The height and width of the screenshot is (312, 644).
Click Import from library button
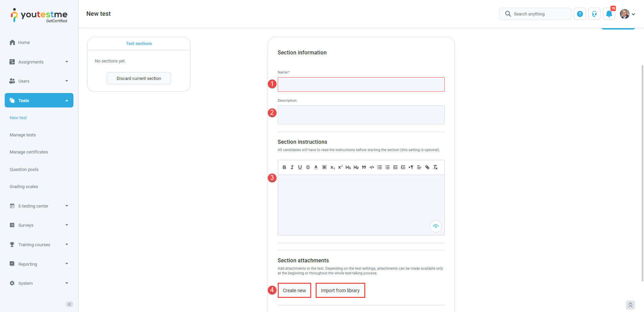[340, 291]
